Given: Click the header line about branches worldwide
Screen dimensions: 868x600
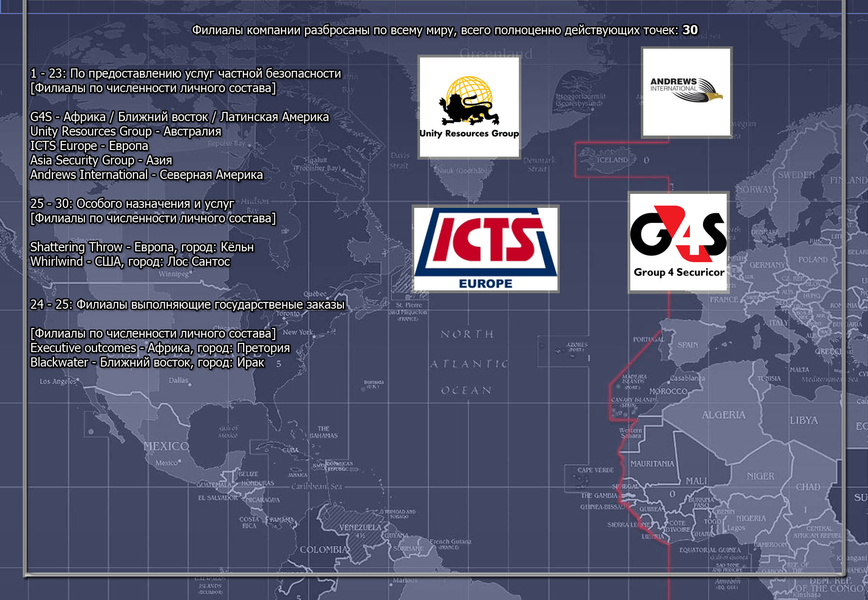Looking at the screenshot, I should [x=445, y=30].
